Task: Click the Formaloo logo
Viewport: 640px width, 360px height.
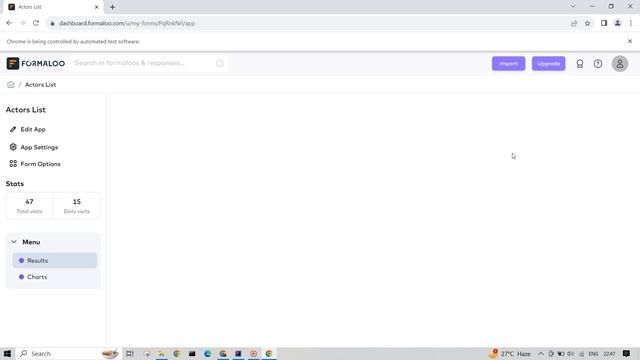Action: [x=36, y=63]
